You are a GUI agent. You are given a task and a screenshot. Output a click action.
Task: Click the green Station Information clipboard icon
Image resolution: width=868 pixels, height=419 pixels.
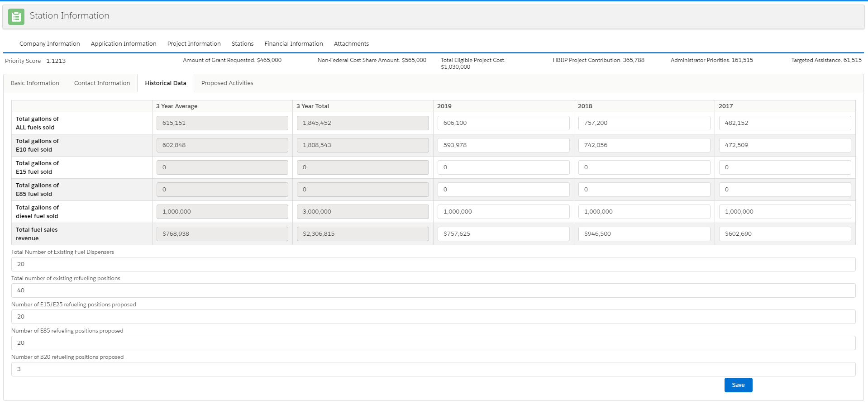tap(16, 17)
